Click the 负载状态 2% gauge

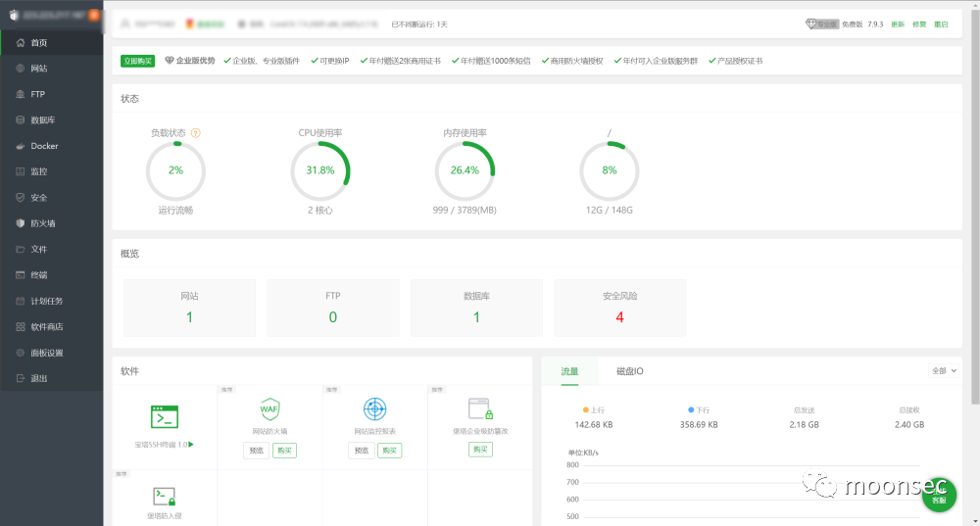coord(175,170)
